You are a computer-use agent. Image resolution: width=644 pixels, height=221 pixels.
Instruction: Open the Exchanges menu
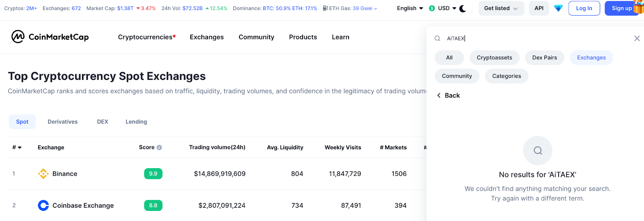pos(207,37)
